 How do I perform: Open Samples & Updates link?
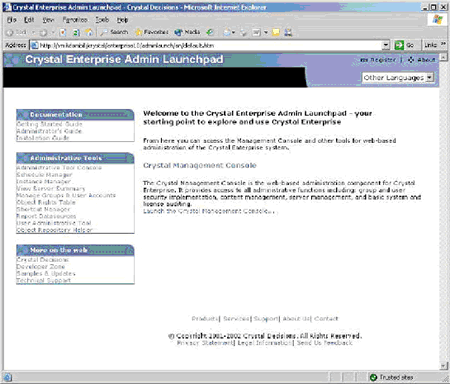[46, 274]
